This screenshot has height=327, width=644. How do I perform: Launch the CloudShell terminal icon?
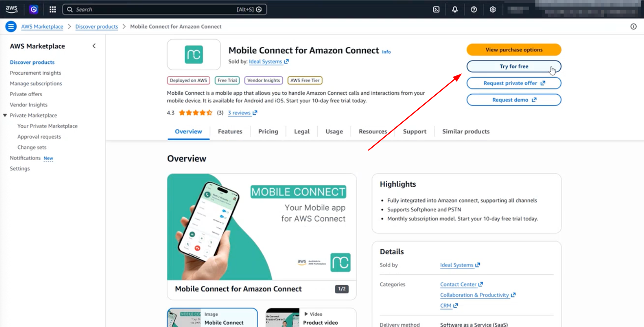(x=436, y=9)
